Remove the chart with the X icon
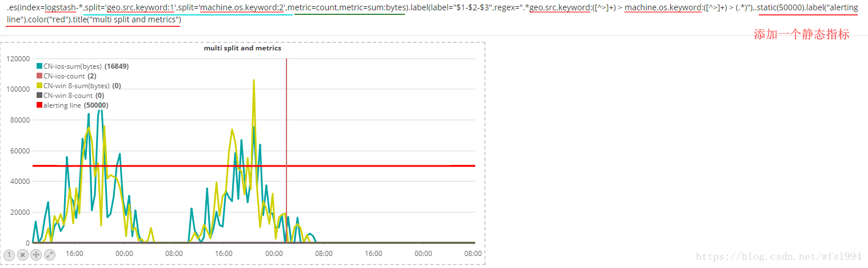The height and width of the screenshot is (268, 868). coord(23,254)
